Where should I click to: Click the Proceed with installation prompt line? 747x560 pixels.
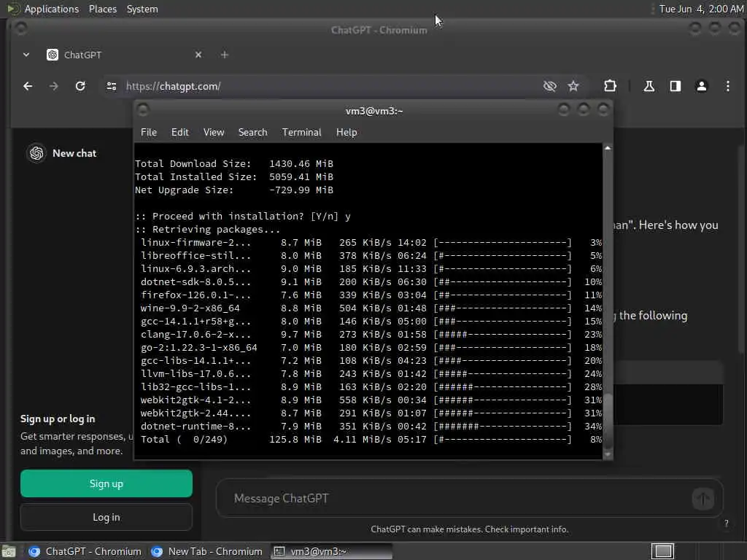[x=243, y=216]
